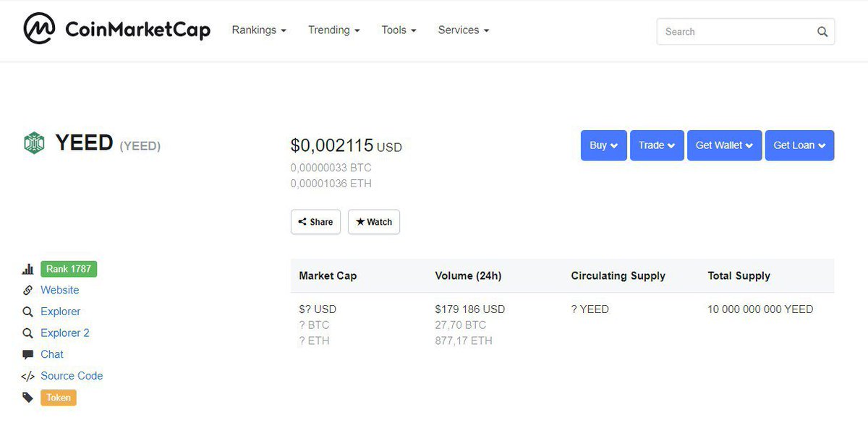
Task: Click the ? BTC market cap value
Action: (x=314, y=325)
